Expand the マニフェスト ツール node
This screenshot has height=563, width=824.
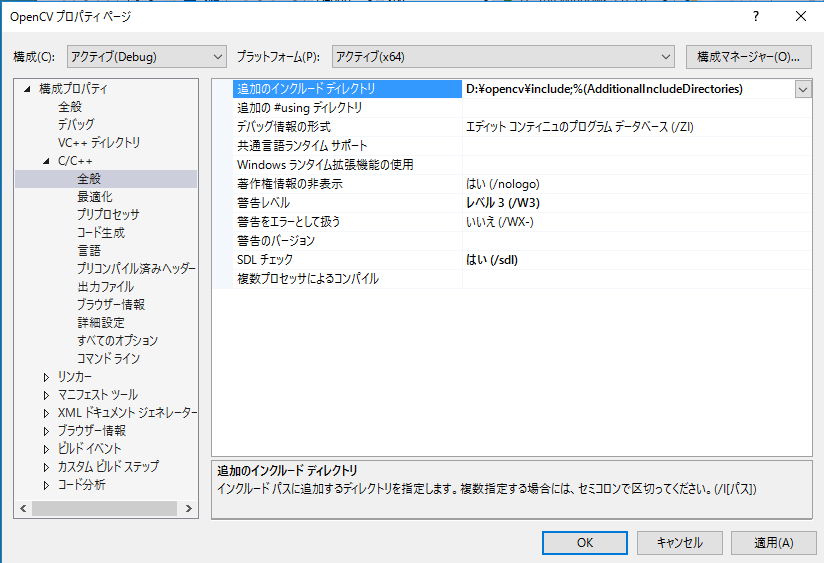point(46,395)
